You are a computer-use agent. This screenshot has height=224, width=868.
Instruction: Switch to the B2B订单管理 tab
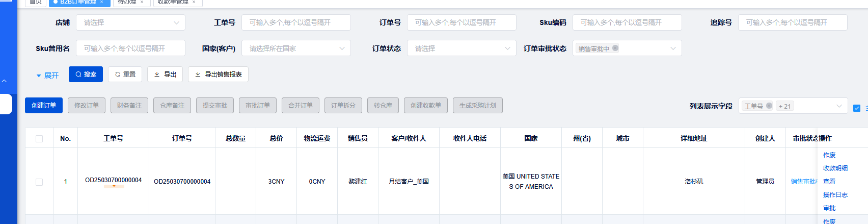(x=77, y=2)
